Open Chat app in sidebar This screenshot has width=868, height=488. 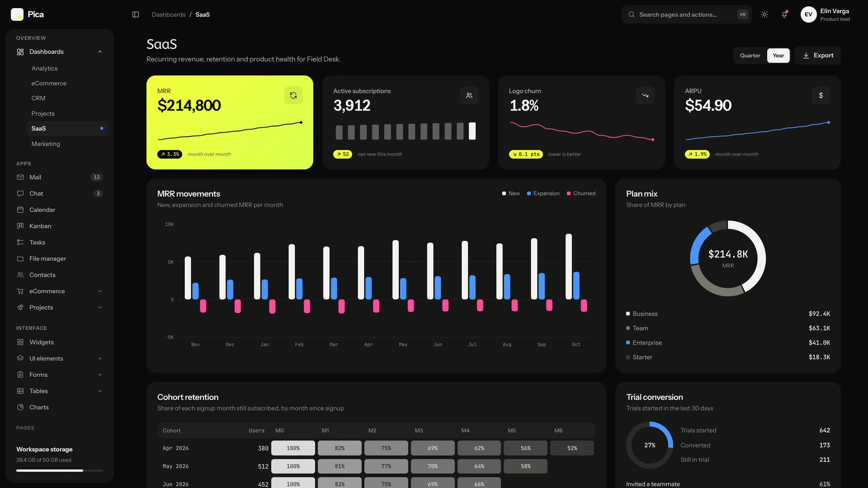[60, 193]
